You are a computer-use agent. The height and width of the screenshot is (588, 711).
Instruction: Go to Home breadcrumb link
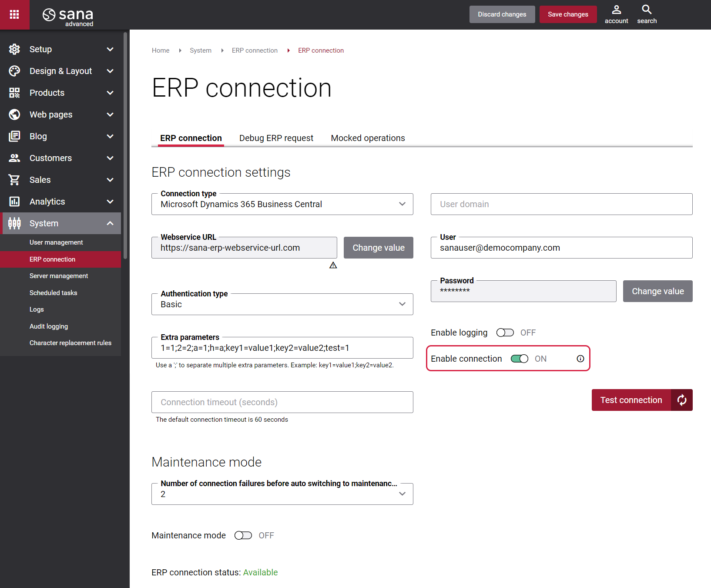(161, 50)
